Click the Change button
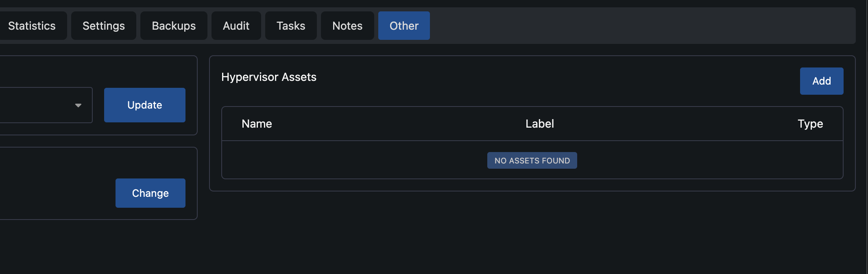Screen dimensions: 868x274 click(150, 193)
